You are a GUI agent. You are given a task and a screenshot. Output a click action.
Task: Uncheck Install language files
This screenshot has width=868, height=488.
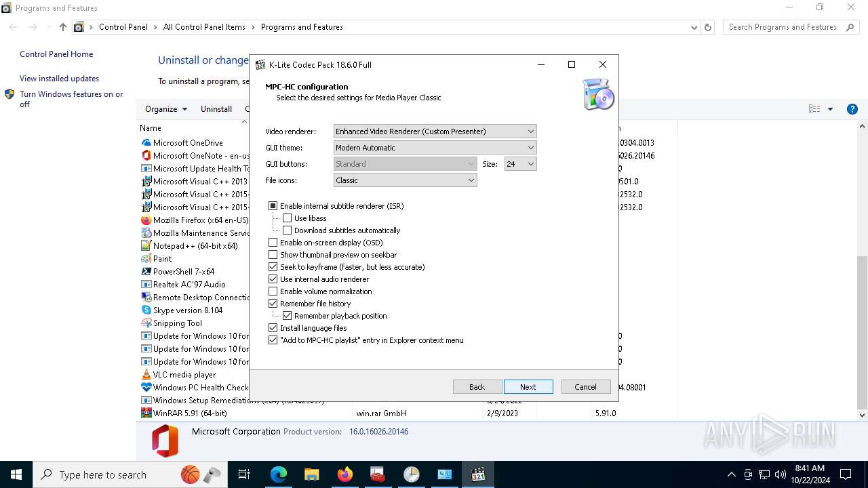tap(273, 328)
